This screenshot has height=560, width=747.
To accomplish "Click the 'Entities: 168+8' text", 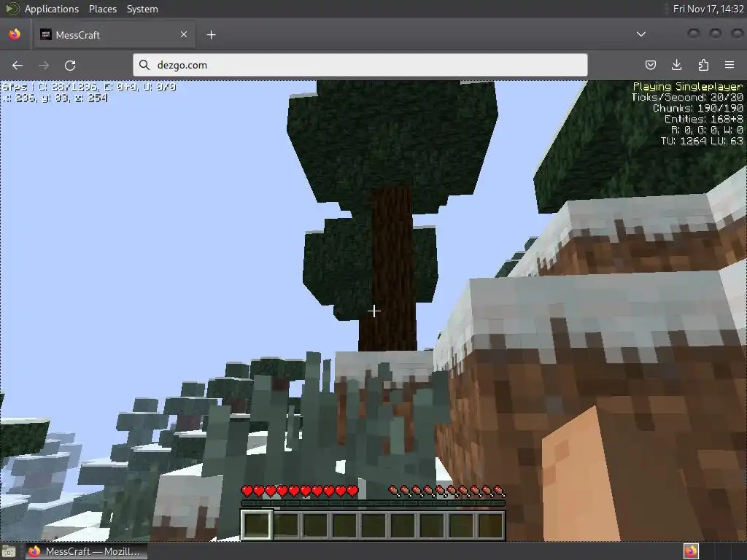I will coord(704,119).
